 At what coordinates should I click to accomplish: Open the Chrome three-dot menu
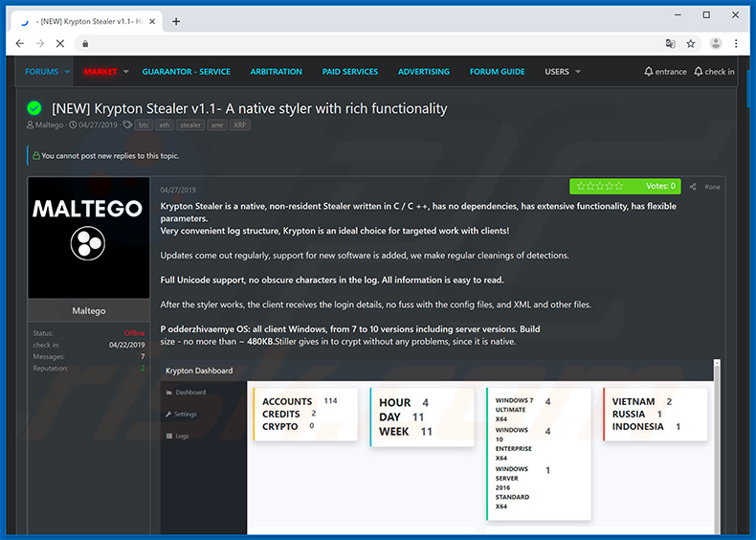736,43
